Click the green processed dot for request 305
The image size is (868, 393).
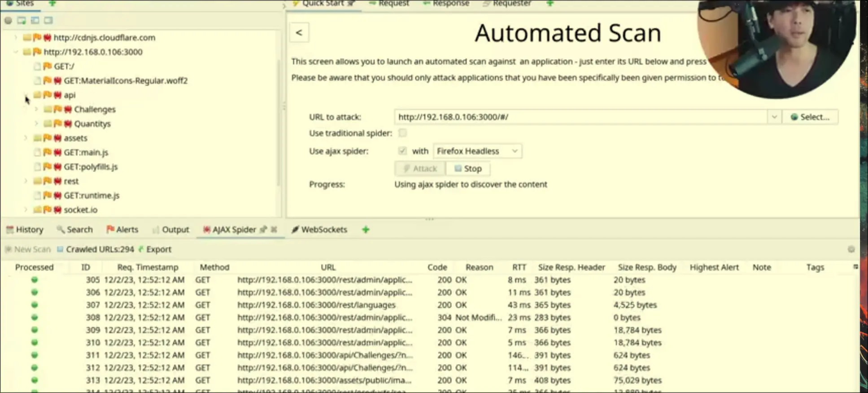pos(35,279)
